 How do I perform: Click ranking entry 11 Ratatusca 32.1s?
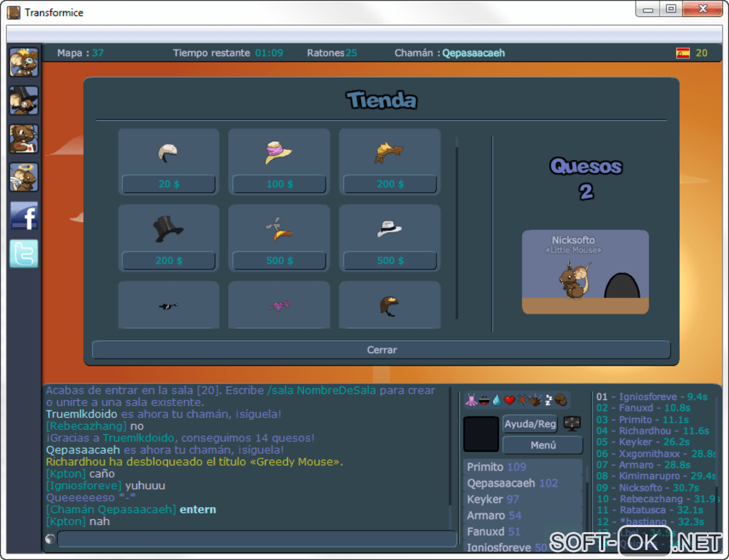pyautogui.click(x=650, y=510)
